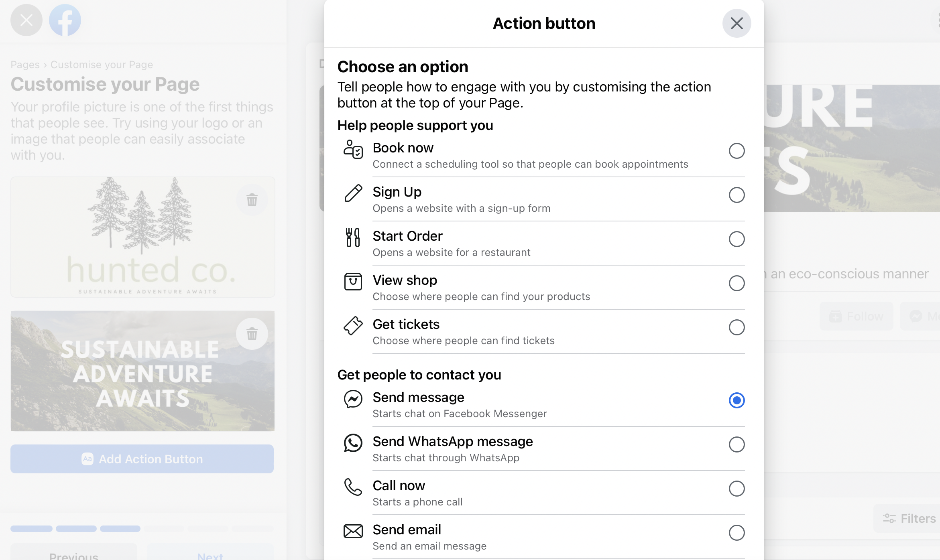Click the Book now calendar icon
940x560 pixels.
353,149
